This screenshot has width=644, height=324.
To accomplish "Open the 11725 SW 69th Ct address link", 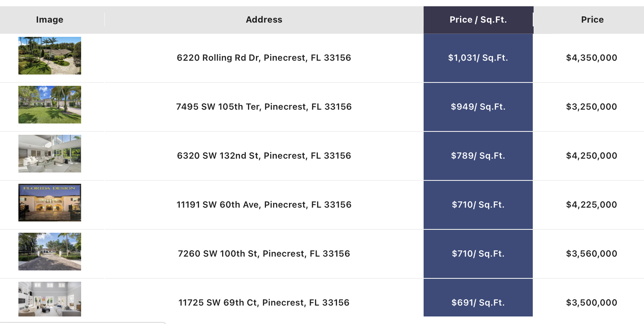I will pos(264,303).
